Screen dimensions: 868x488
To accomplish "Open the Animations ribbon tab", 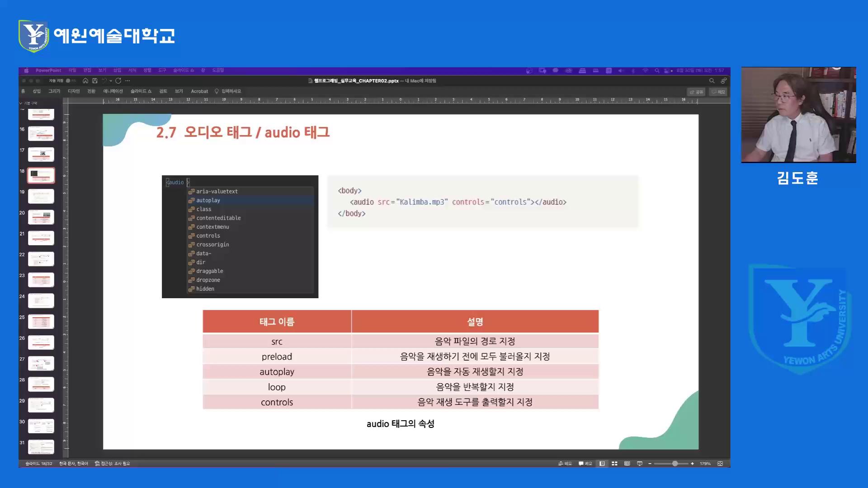I will [x=113, y=91].
